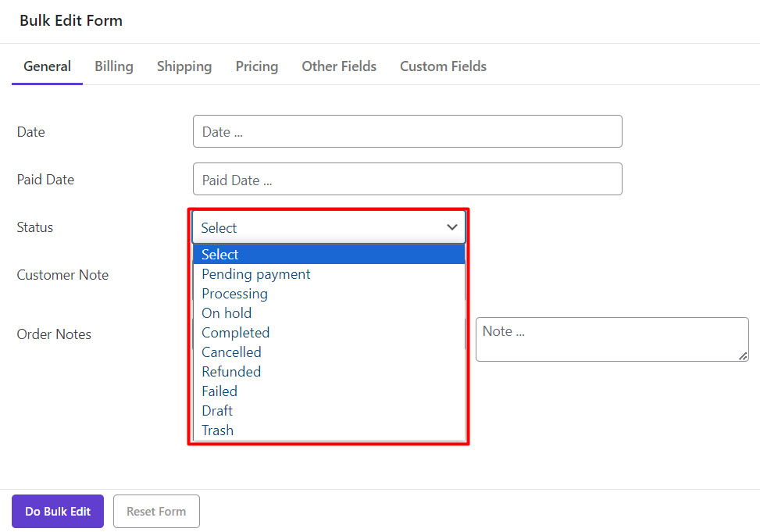Switch to the Pricing tab

pos(257,66)
